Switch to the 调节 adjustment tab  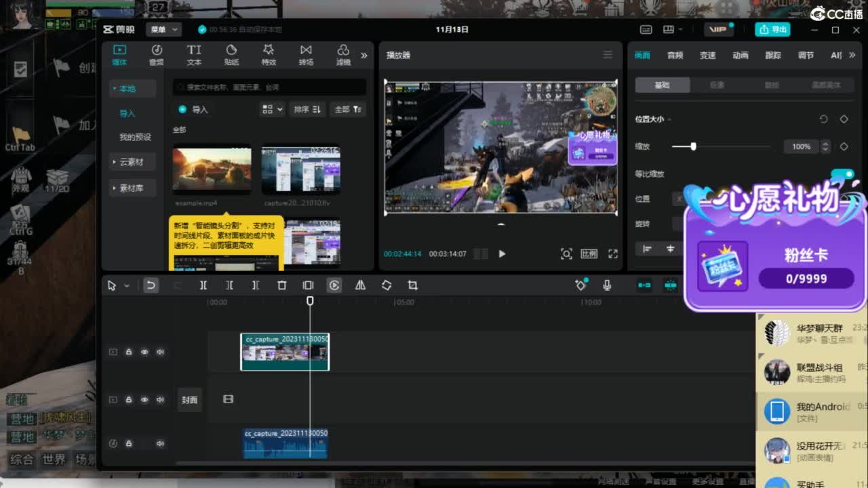(806, 56)
